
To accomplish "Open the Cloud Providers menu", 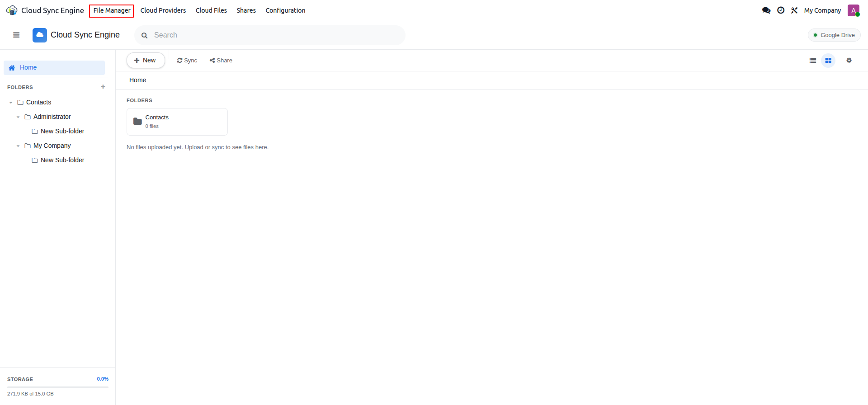I will pyautogui.click(x=163, y=10).
